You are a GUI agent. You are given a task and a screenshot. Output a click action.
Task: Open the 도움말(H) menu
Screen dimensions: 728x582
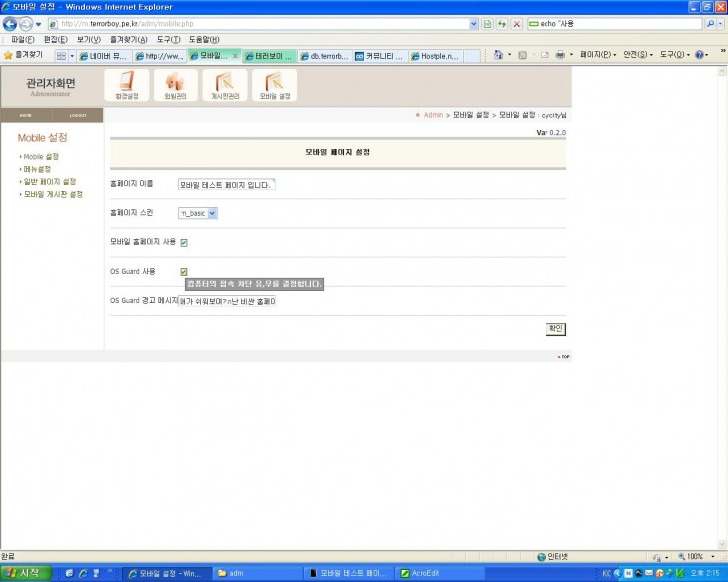pyautogui.click(x=204, y=40)
